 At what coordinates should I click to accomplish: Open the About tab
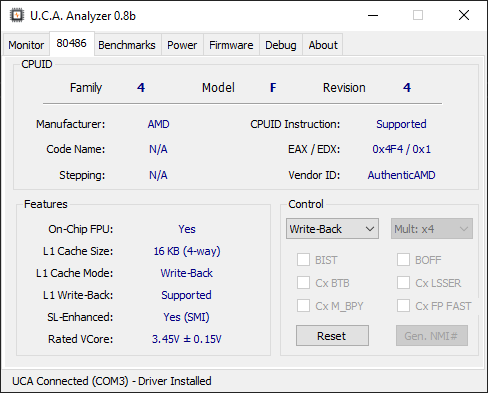pyautogui.click(x=323, y=45)
